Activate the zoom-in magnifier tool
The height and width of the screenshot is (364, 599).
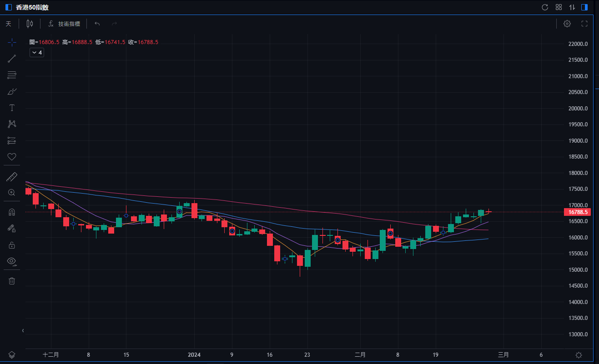[x=12, y=192]
